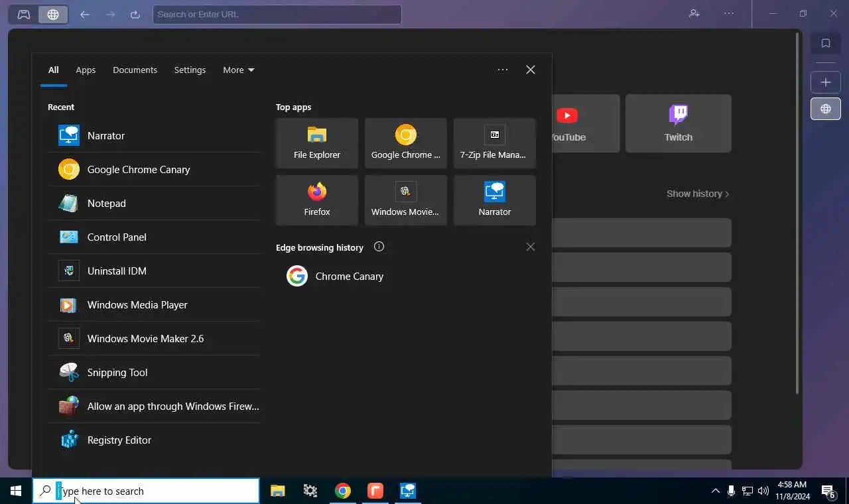The height and width of the screenshot is (504, 849).
Task: Show hidden system tray icons
Action: (716, 491)
